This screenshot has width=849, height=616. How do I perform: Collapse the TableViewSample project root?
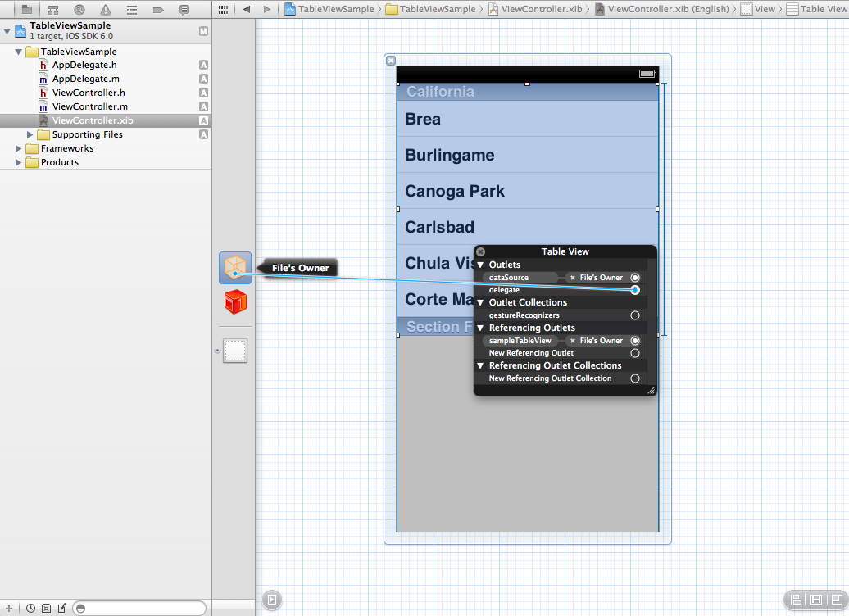(x=7, y=31)
